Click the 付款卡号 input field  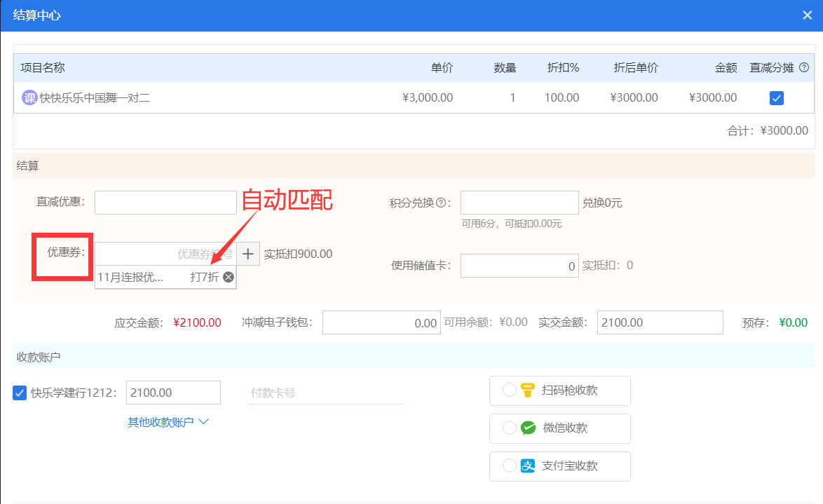[x=326, y=393]
